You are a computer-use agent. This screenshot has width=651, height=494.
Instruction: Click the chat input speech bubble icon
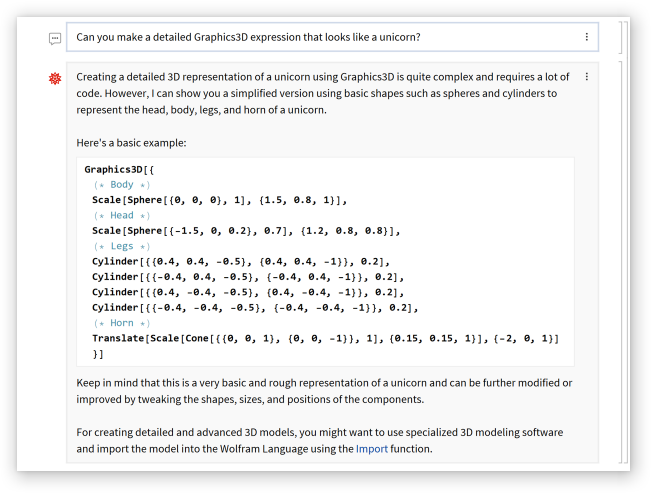click(55, 38)
